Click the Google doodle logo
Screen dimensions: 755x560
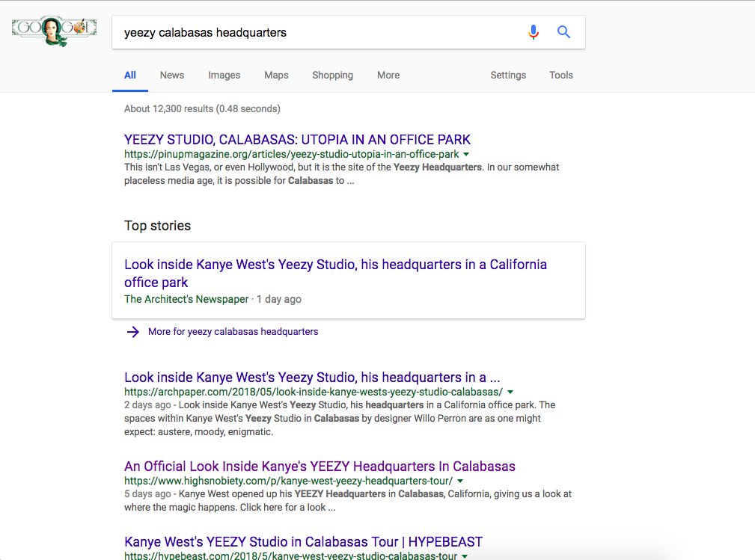[x=55, y=31]
